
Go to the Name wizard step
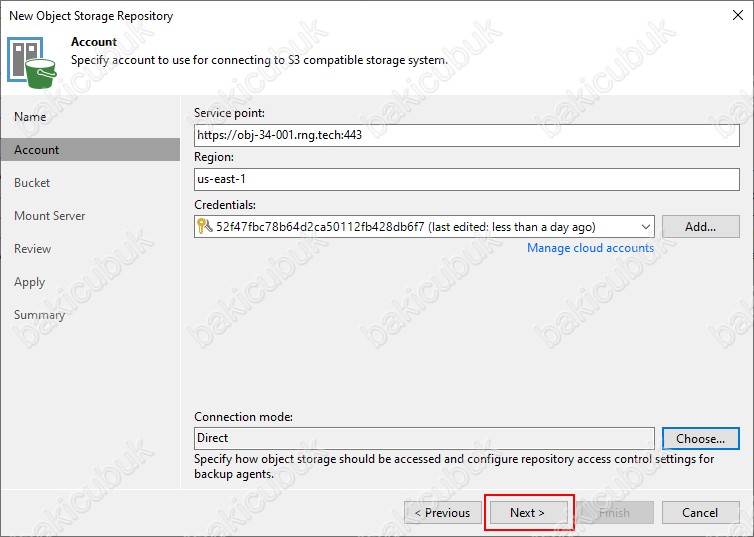(x=30, y=117)
